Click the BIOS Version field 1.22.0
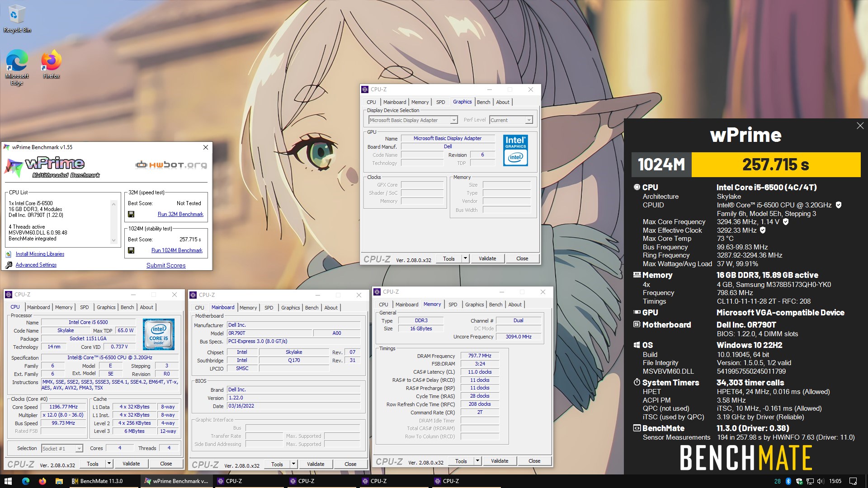 tap(293, 398)
